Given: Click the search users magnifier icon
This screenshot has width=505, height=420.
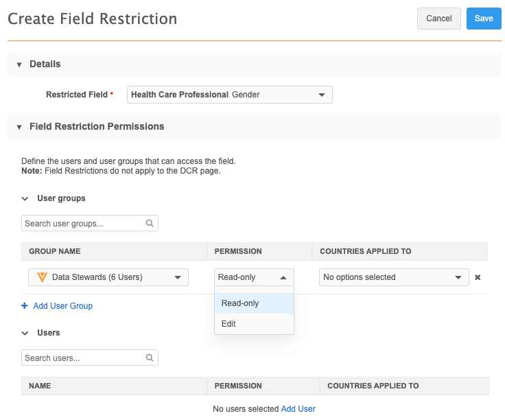Looking at the screenshot, I should pyautogui.click(x=150, y=358).
